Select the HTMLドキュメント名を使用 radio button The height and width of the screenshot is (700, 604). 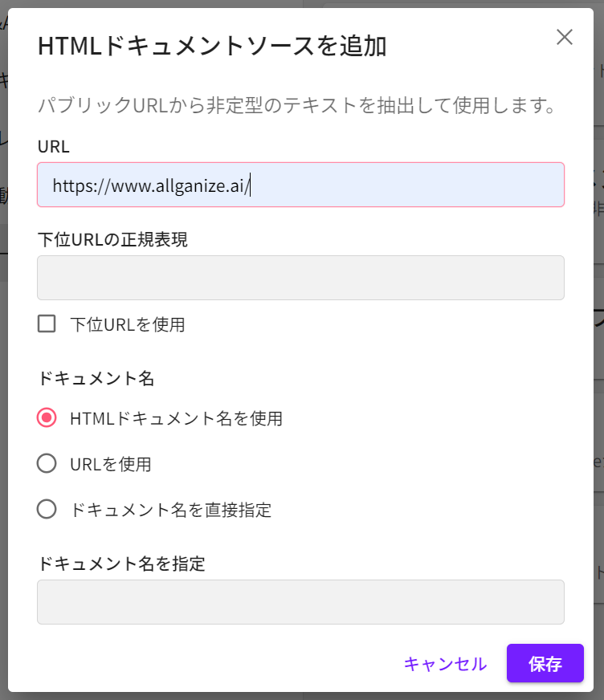coord(47,418)
